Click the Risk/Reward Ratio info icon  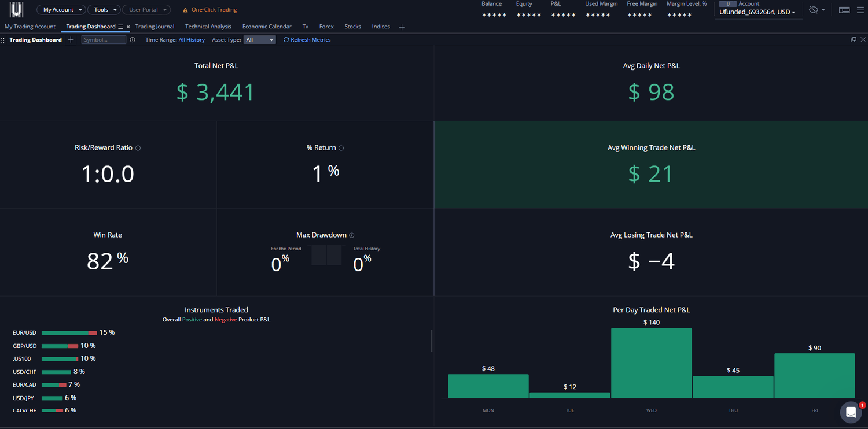coord(138,148)
